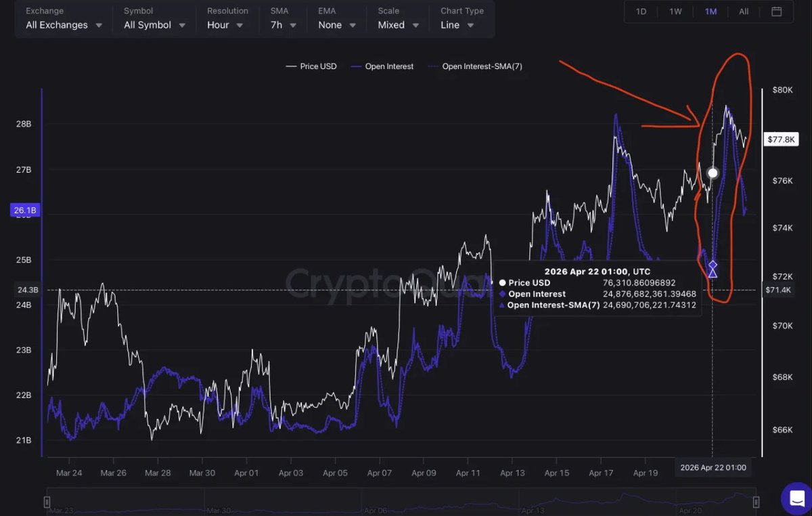812x516 pixels.
Task: Switch to the 1W time range
Action: click(x=675, y=11)
